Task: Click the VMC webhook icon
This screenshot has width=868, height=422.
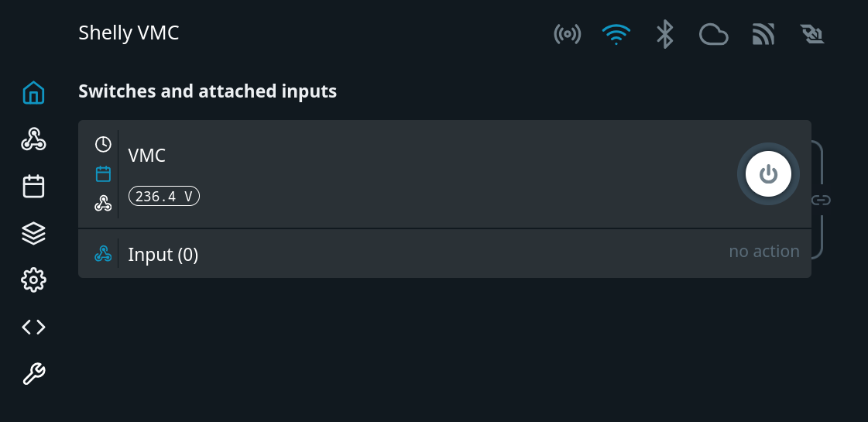Action: [x=103, y=203]
